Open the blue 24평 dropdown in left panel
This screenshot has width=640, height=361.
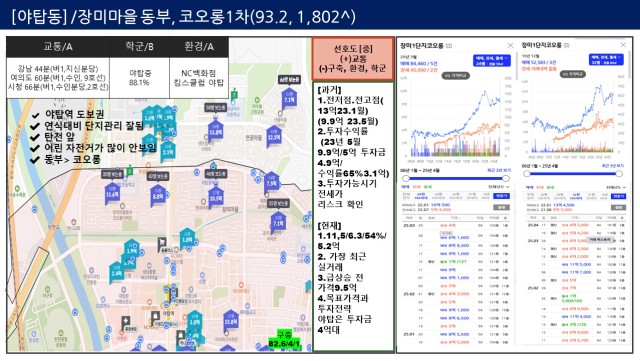[491, 60]
